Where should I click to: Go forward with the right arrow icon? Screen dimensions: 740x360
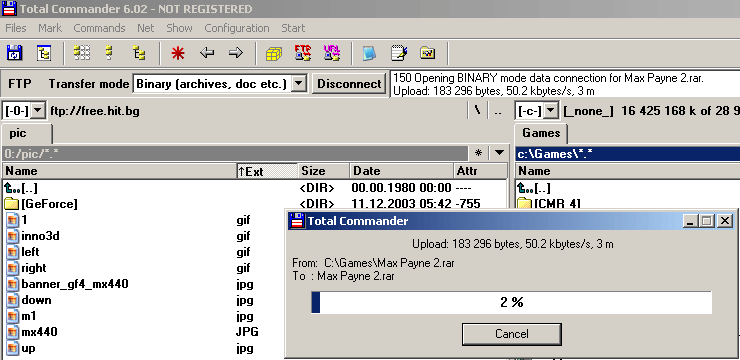235,53
